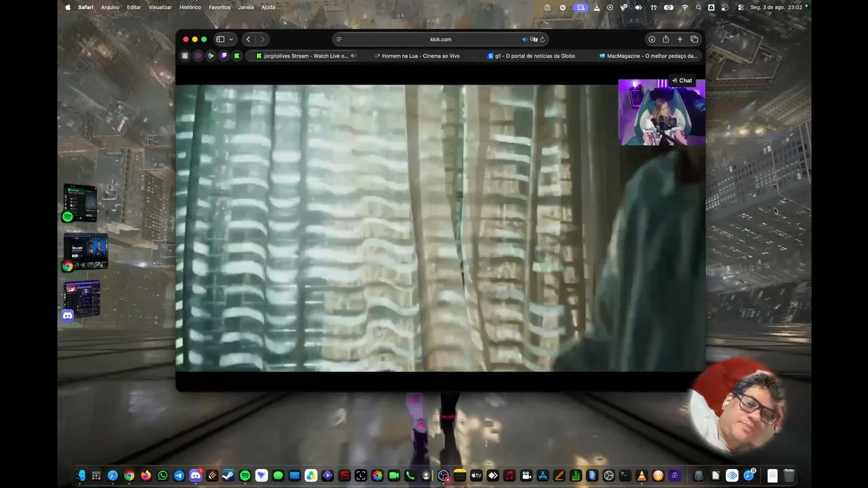This screenshot has height=488, width=868.
Task: Open a new tab with the plus button
Action: pyautogui.click(x=679, y=39)
